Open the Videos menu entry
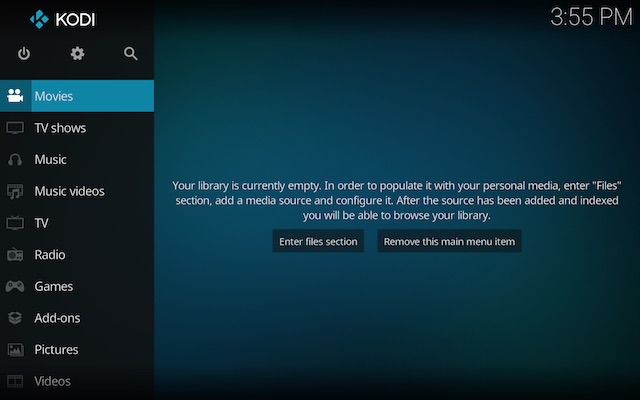Screen dimensions: 640x400 click(x=77, y=381)
